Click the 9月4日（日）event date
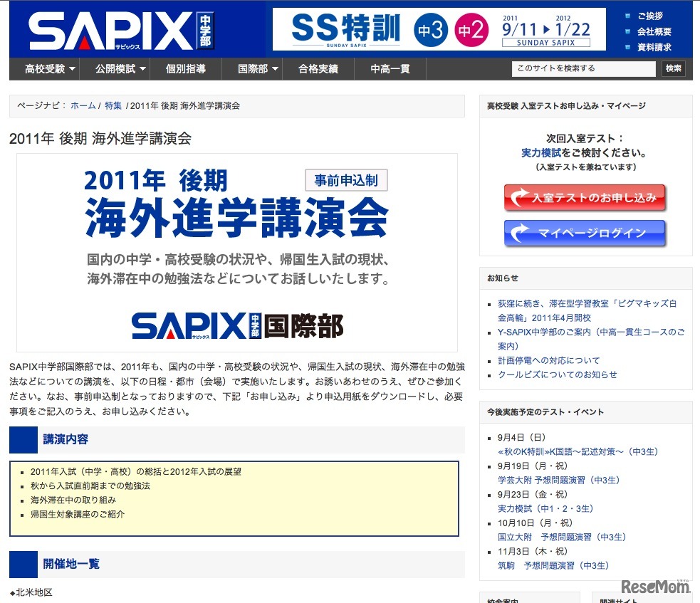700x603 pixels. tap(521, 437)
